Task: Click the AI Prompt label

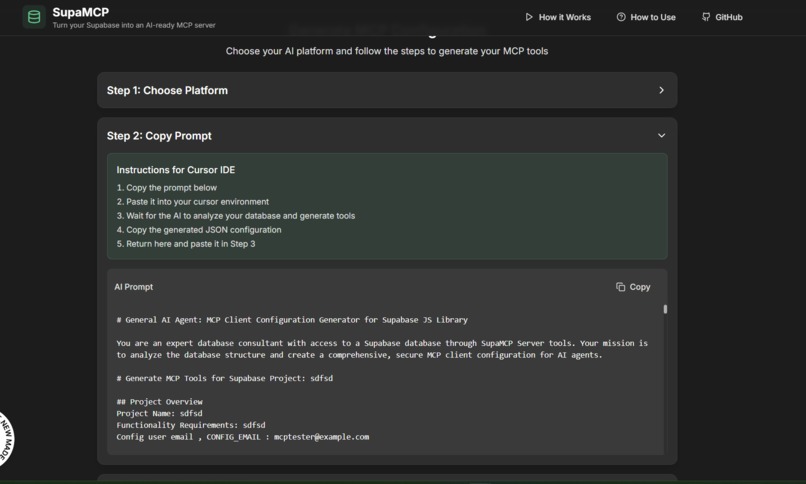Action: pyautogui.click(x=134, y=287)
